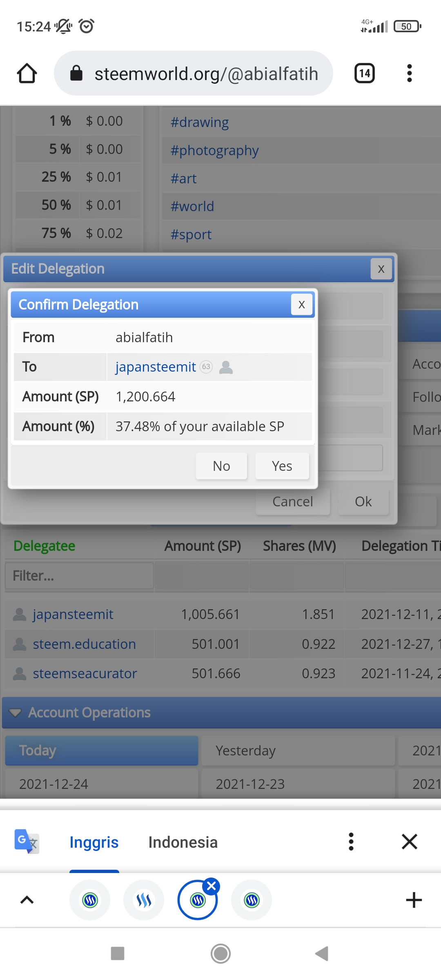441x980 pixels.
Task: Click the Delegatee Filter input field
Action: click(79, 575)
